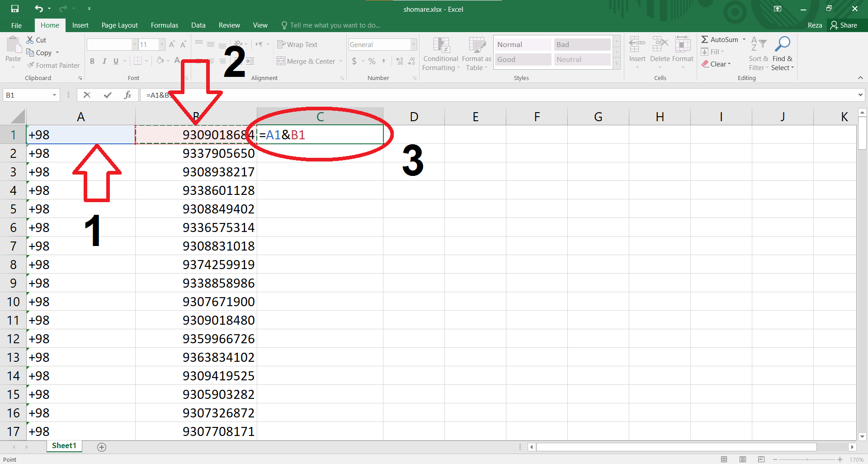Switch to the Page Layout tab

tap(119, 25)
